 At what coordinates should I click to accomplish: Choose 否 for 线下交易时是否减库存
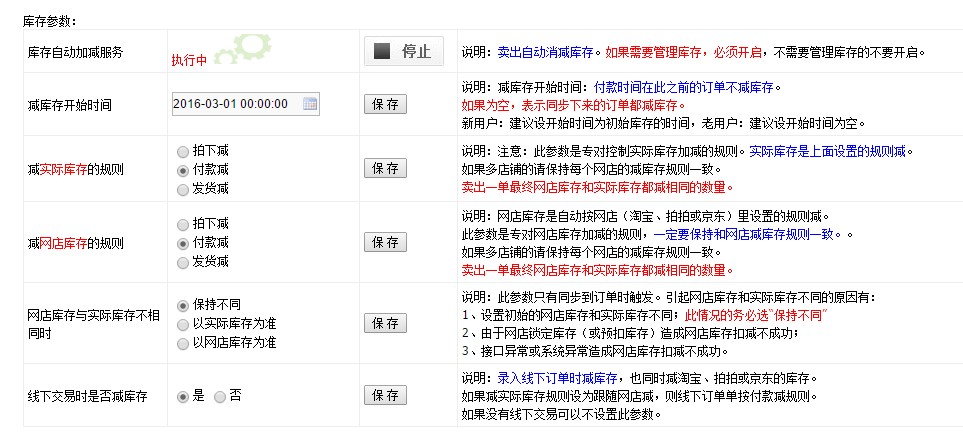[x=220, y=396]
